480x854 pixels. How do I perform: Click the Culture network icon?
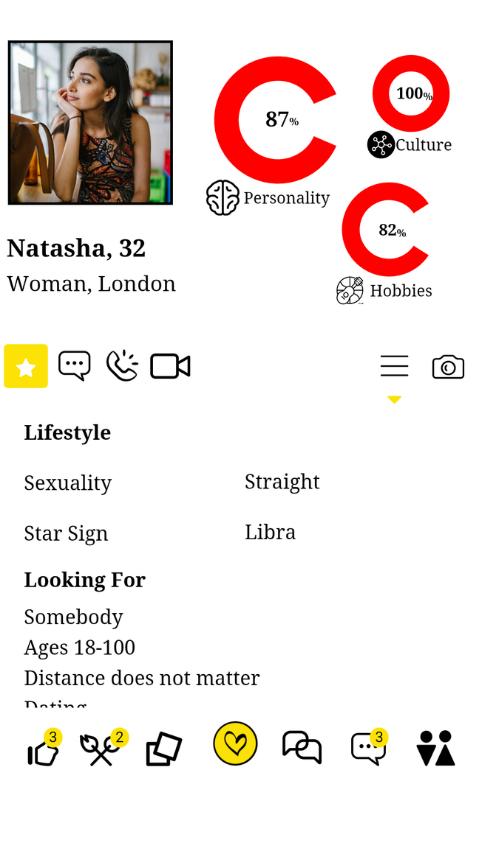coord(380,145)
